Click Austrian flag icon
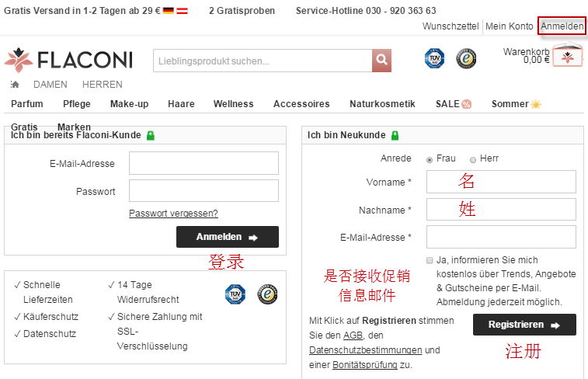The width and height of the screenshot is (588, 379). (x=182, y=11)
